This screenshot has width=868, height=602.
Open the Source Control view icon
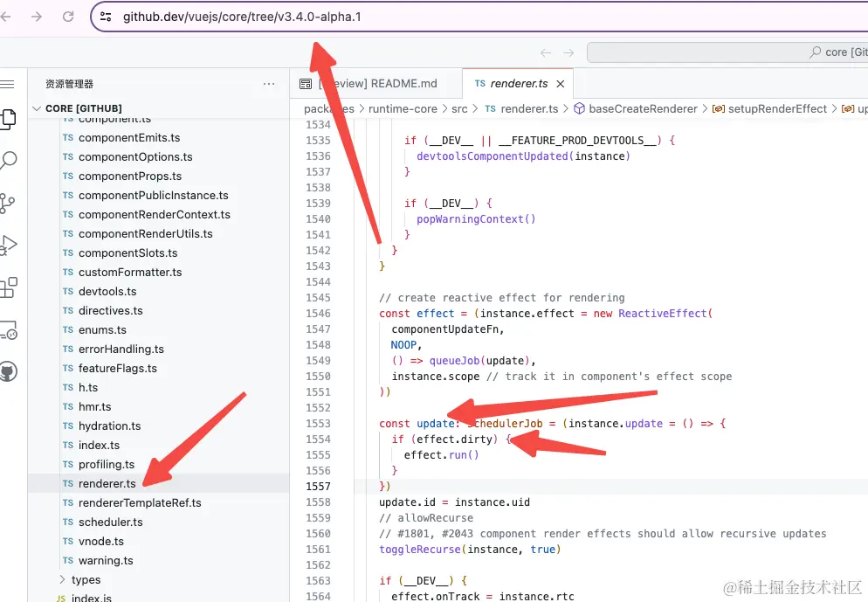8,204
